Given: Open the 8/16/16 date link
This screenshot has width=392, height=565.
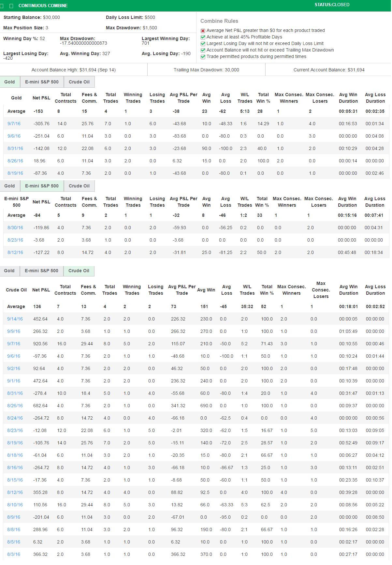Looking at the screenshot, I should [x=15, y=468].
